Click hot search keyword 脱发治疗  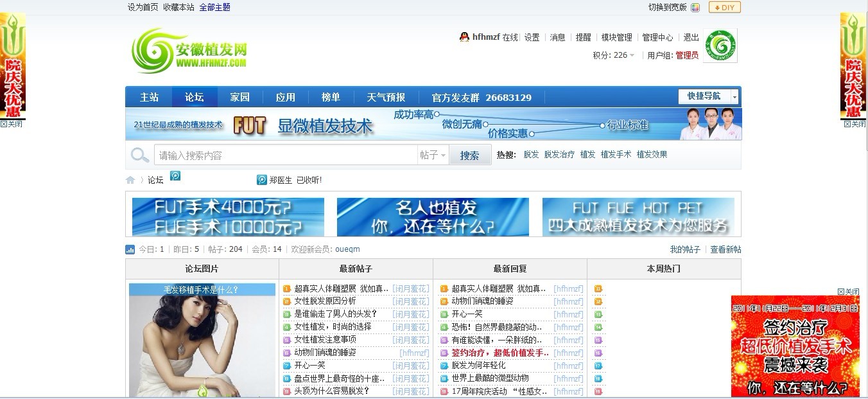[x=560, y=155]
